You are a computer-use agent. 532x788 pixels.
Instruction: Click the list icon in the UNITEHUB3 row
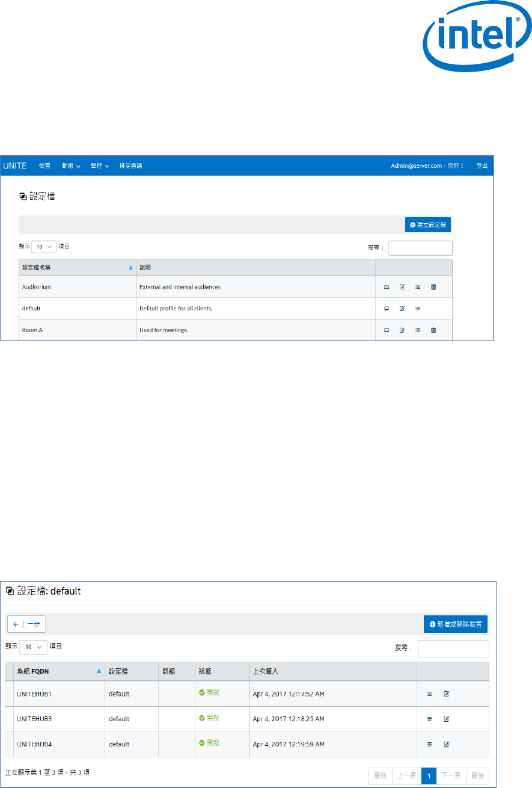point(429,719)
